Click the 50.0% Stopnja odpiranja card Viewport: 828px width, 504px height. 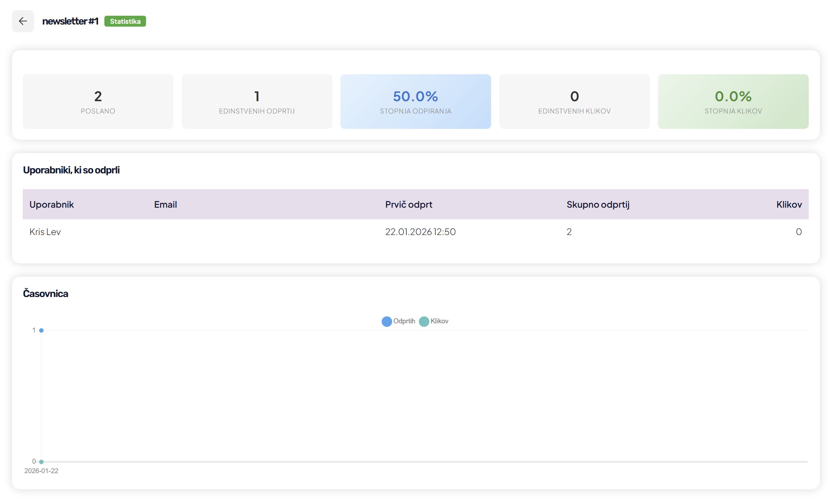tap(415, 102)
